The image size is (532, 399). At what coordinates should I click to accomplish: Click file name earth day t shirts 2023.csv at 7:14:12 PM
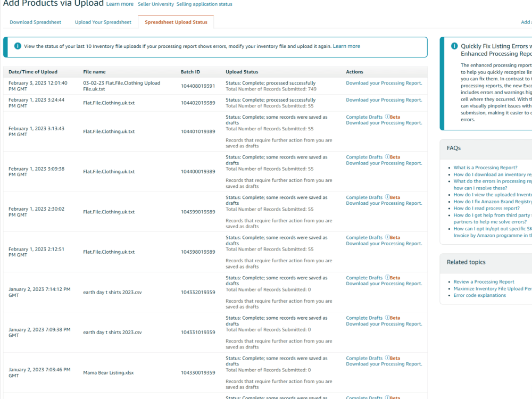pos(112,292)
